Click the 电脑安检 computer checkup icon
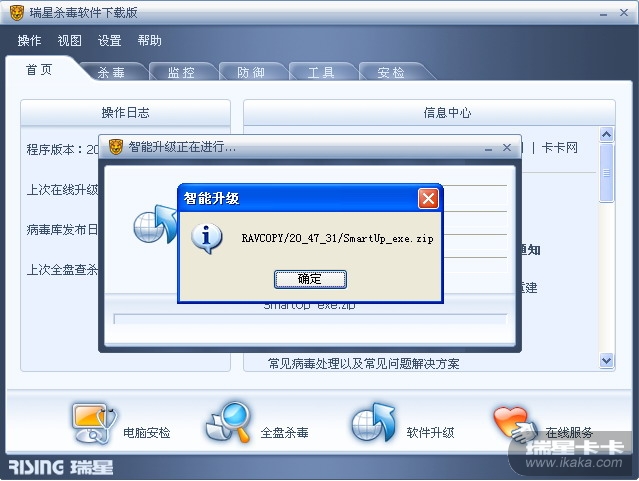639x481 pixels. [x=94, y=424]
